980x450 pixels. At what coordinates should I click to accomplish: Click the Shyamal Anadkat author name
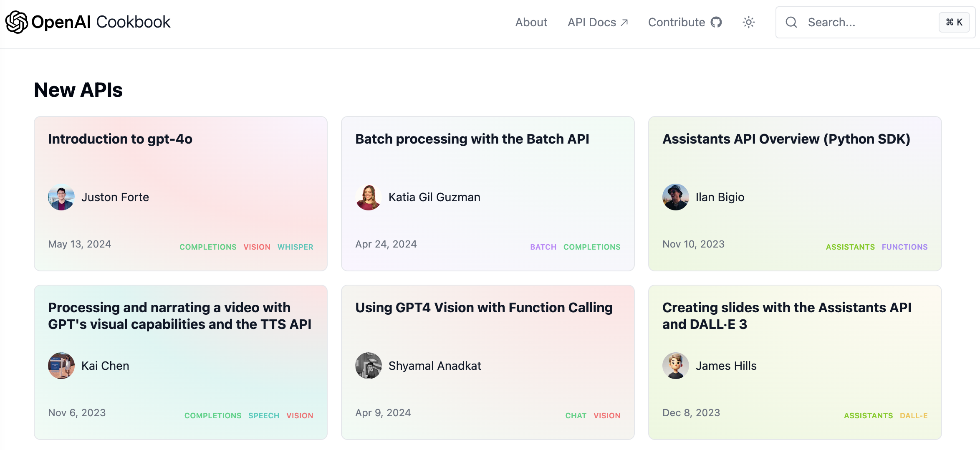tap(435, 366)
